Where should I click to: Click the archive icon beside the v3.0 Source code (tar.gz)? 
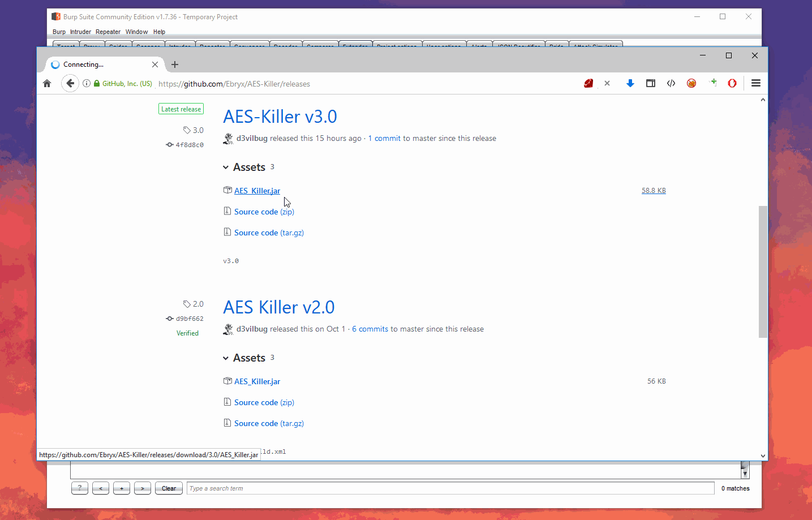tap(227, 232)
